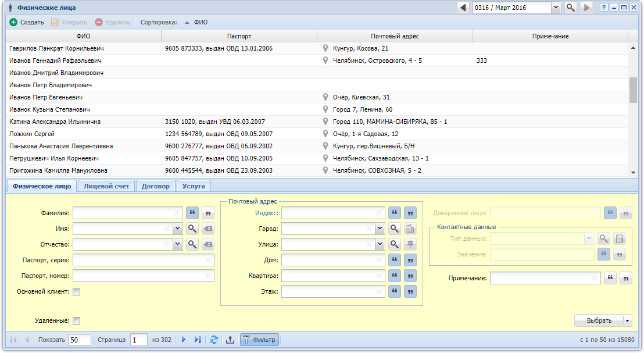Viewport: 644px width, 353px height.
Task: Open quote icon next to Фамилия field
Action: [x=192, y=213]
